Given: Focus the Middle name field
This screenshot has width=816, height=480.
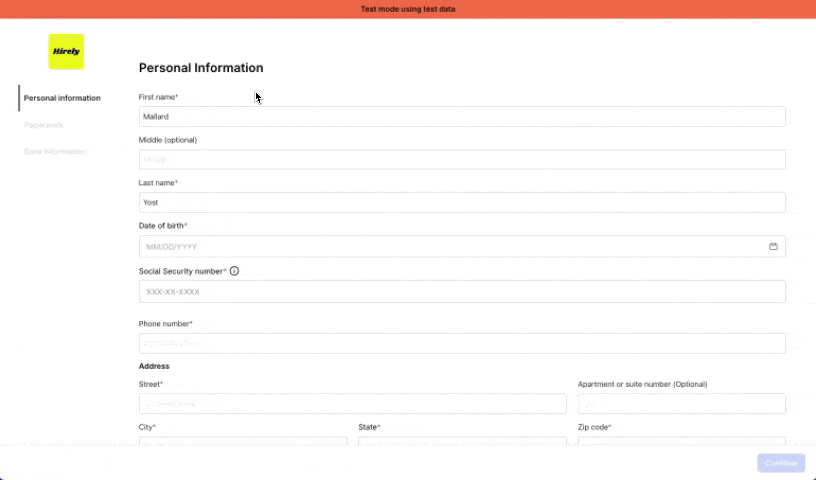Looking at the screenshot, I should click(462, 159).
